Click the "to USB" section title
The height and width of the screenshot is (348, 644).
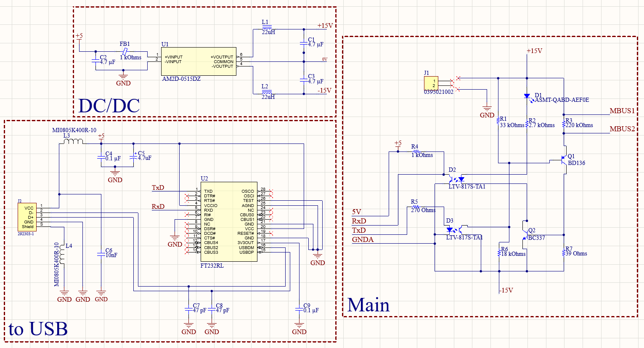tap(38, 329)
